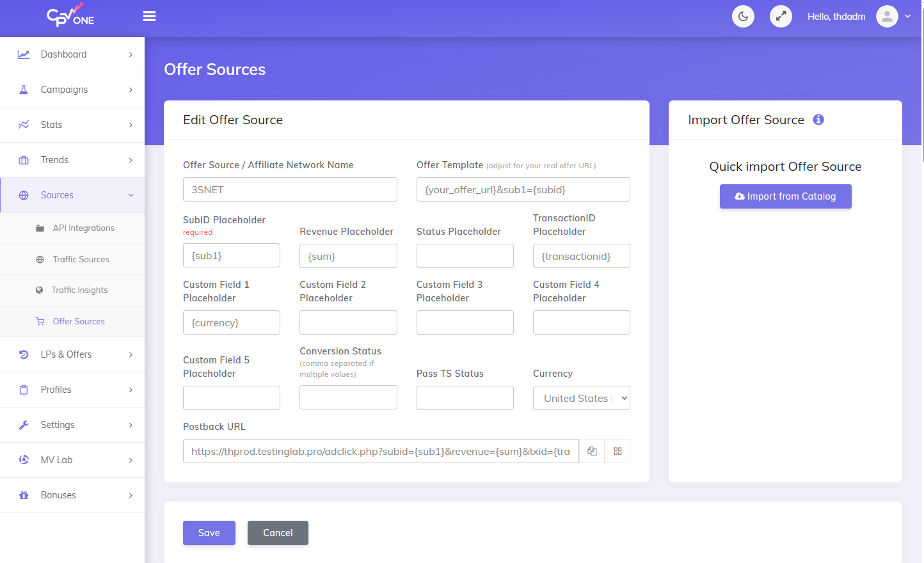Open the Currency dropdown showing United States

tap(581, 398)
